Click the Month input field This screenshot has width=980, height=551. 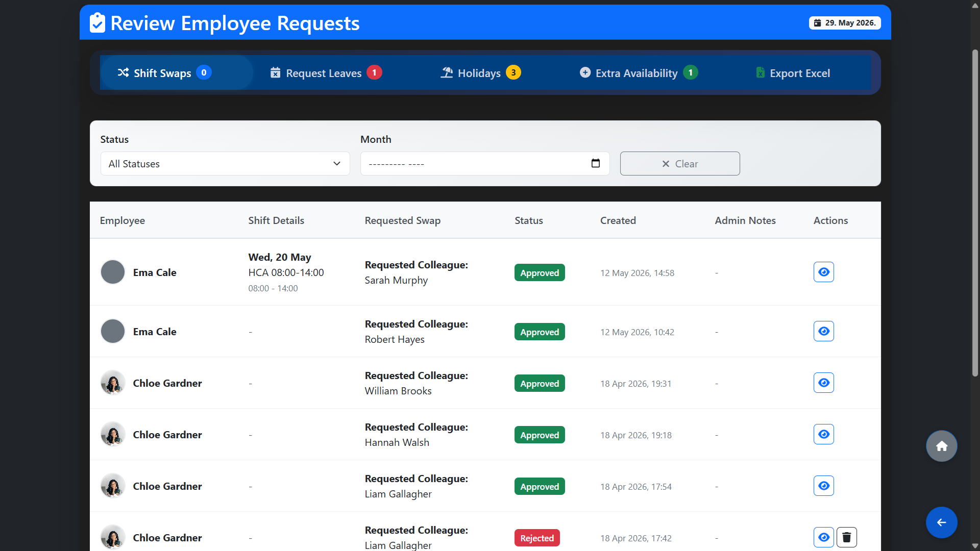[x=485, y=163]
